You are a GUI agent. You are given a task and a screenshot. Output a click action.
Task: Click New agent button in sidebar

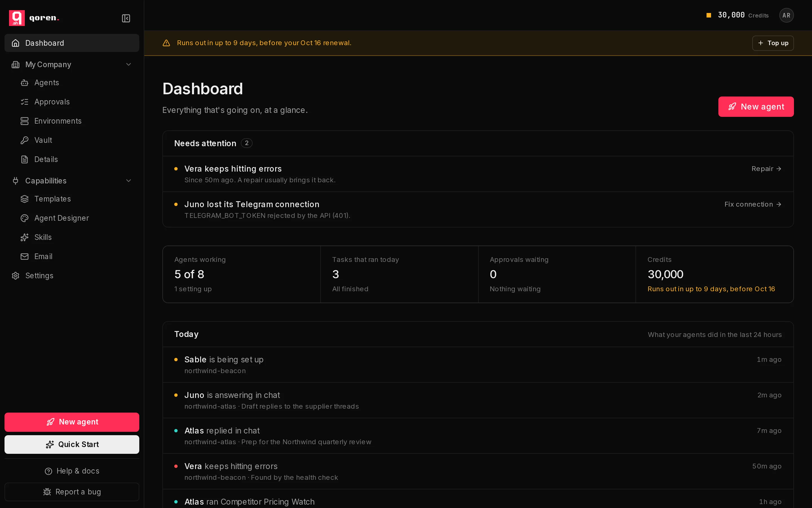coord(72,422)
